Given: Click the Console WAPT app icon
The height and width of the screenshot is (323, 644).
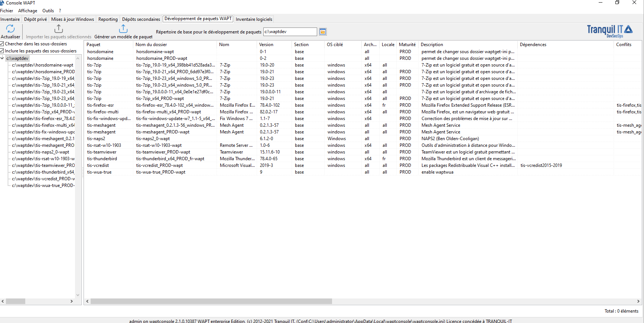Looking at the screenshot, I should click(x=2, y=3).
